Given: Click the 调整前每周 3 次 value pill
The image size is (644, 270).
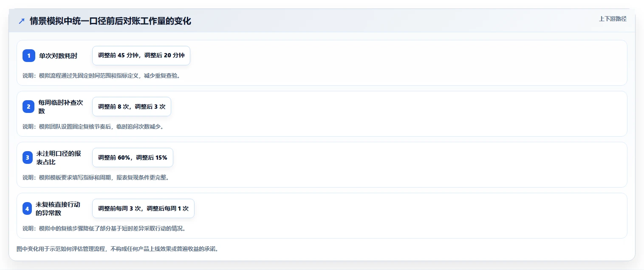Looking at the screenshot, I should tap(143, 208).
